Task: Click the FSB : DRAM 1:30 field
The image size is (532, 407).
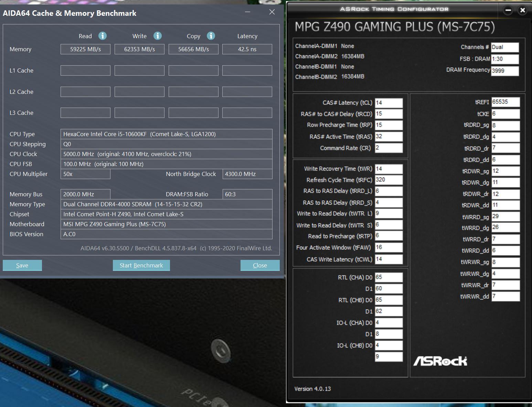Action: pyautogui.click(x=505, y=59)
